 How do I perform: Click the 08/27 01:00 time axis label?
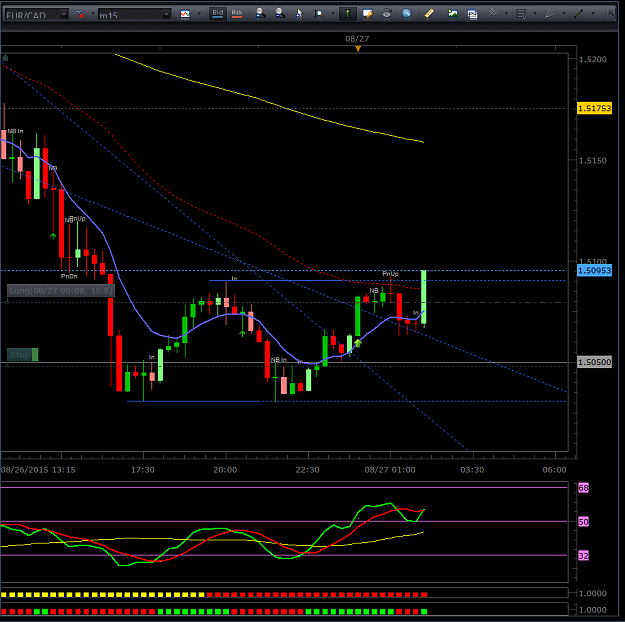[390, 470]
